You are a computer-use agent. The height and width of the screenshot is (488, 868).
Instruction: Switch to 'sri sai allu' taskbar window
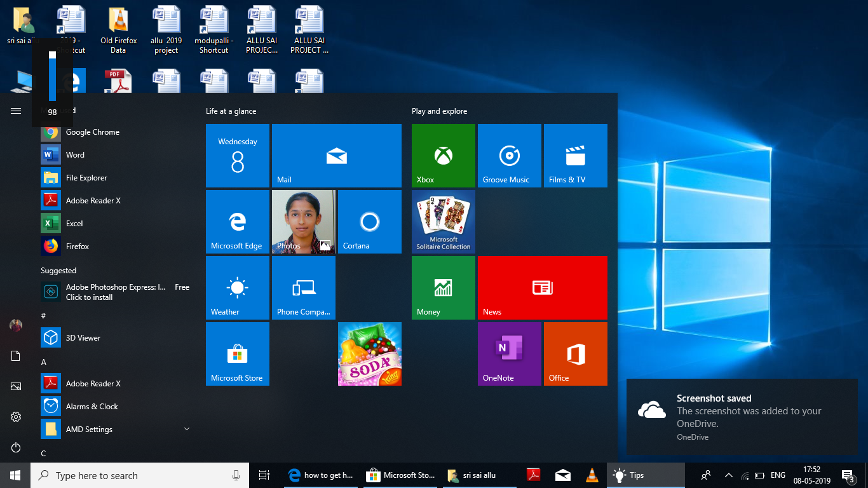pos(481,475)
